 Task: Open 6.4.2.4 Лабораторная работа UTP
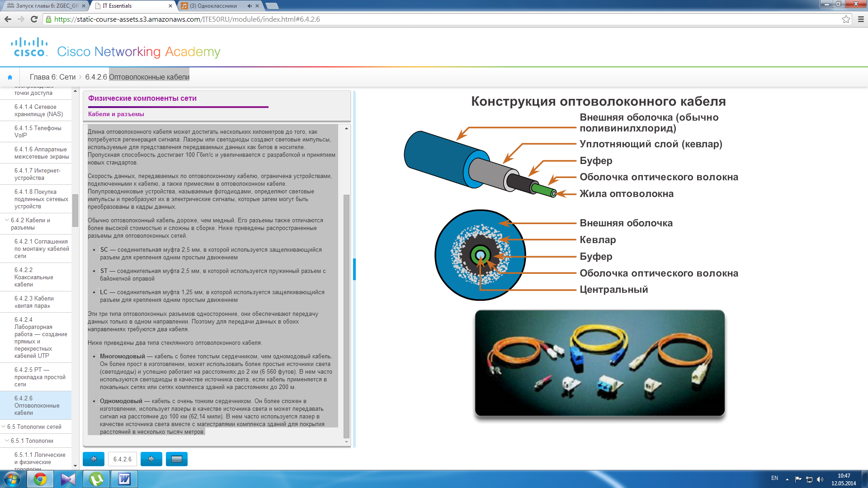tap(41, 338)
